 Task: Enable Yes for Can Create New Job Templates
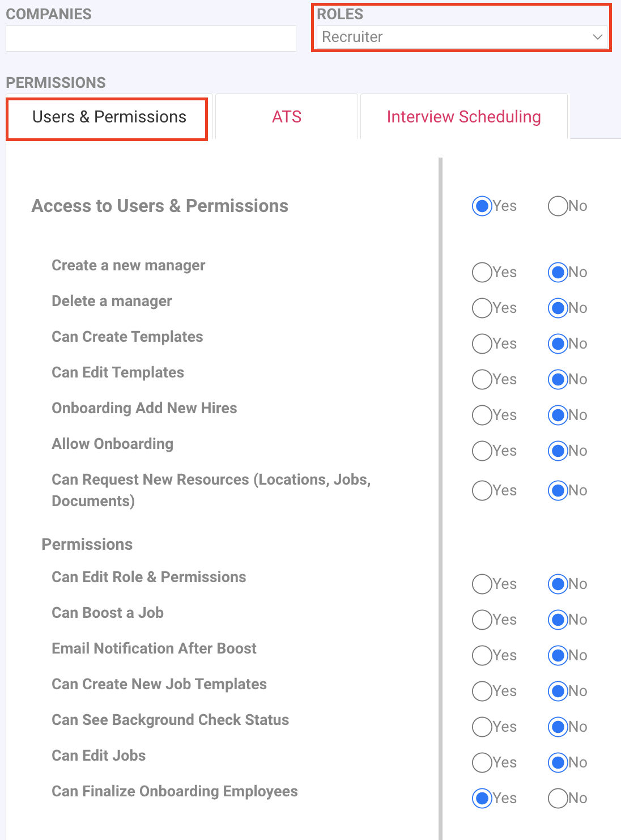482,691
